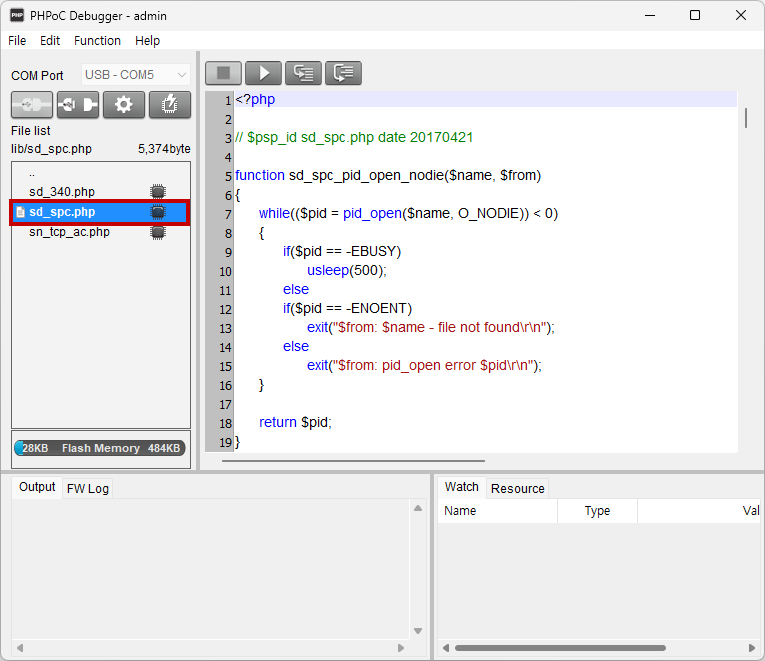The image size is (765, 661).
Task: Open the COM Port dropdown
Action: coord(136,75)
